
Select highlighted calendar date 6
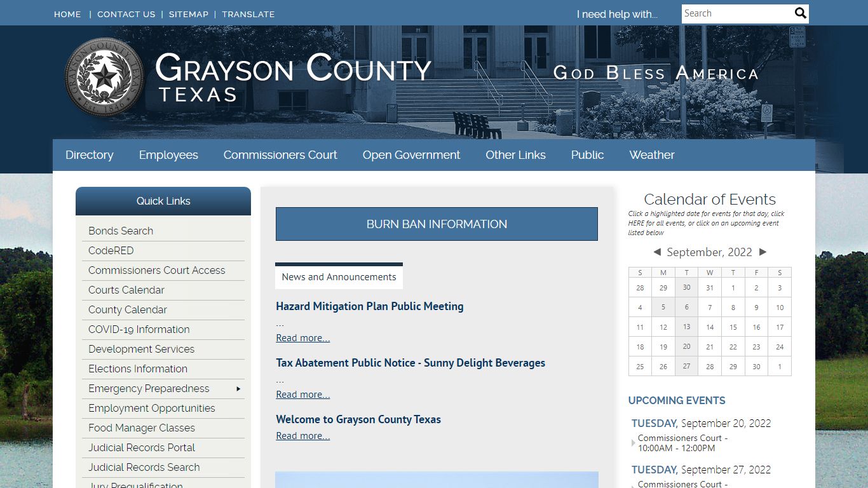pos(686,308)
